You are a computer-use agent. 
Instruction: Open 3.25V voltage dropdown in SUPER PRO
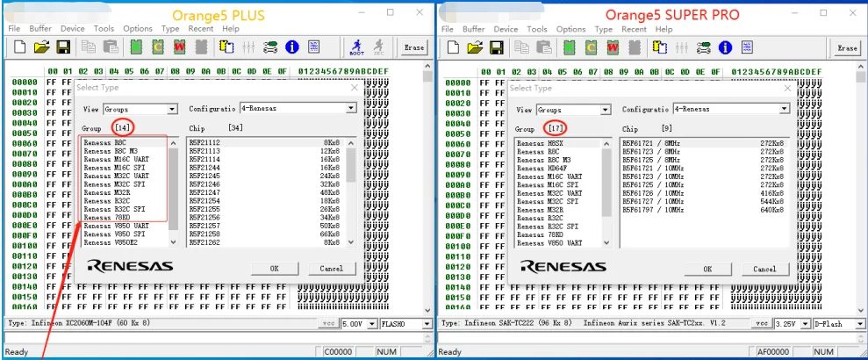coord(807,324)
